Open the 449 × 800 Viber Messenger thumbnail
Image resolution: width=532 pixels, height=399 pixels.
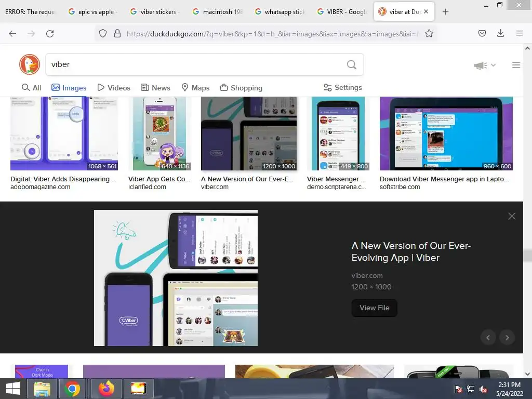pyautogui.click(x=338, y=134)
